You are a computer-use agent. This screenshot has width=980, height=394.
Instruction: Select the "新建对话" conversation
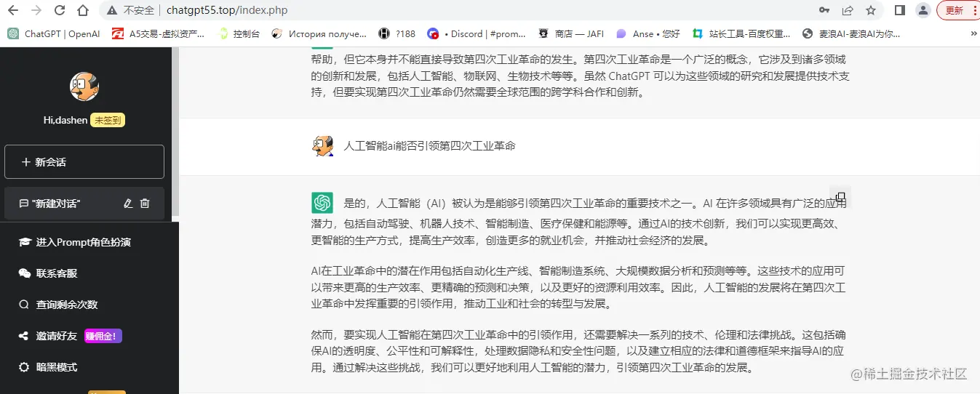click(84, 204)
